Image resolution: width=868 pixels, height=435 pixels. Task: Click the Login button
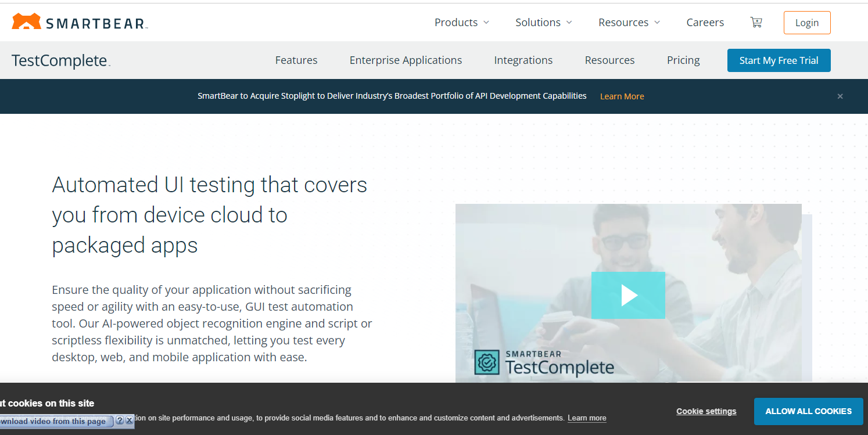806,23
